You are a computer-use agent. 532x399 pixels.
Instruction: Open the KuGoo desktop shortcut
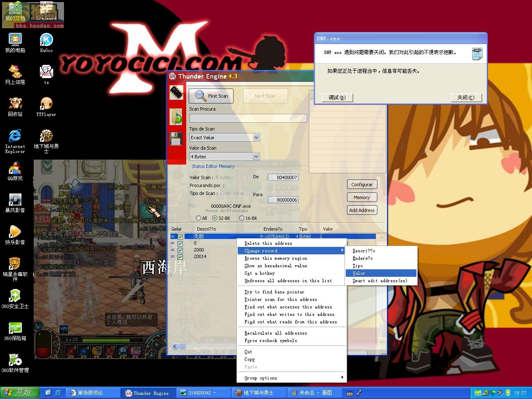click(x=46, y=42)
